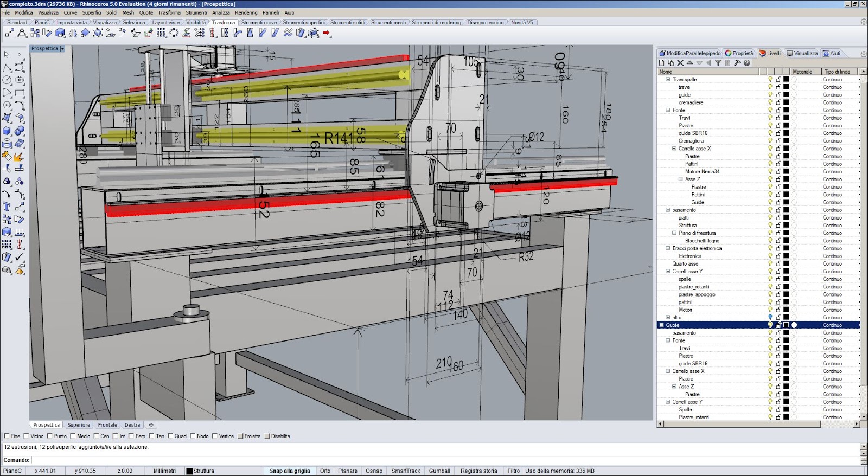The image size is (868, 476).
Task: Click the delete layer X icon
Action: (680, 63)
